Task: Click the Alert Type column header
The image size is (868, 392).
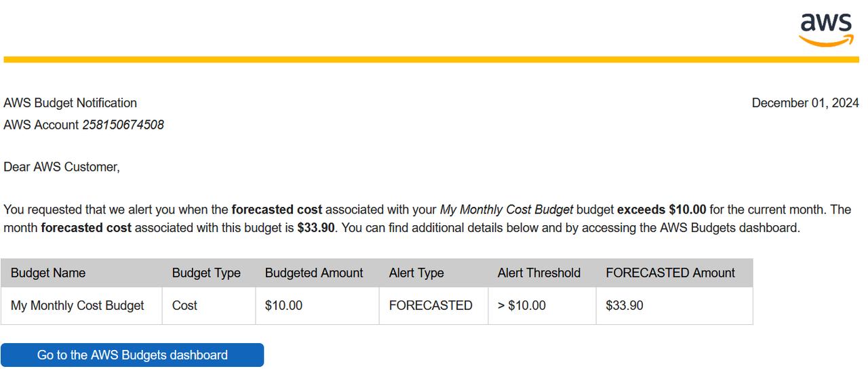Action: [x=433, y=273]
